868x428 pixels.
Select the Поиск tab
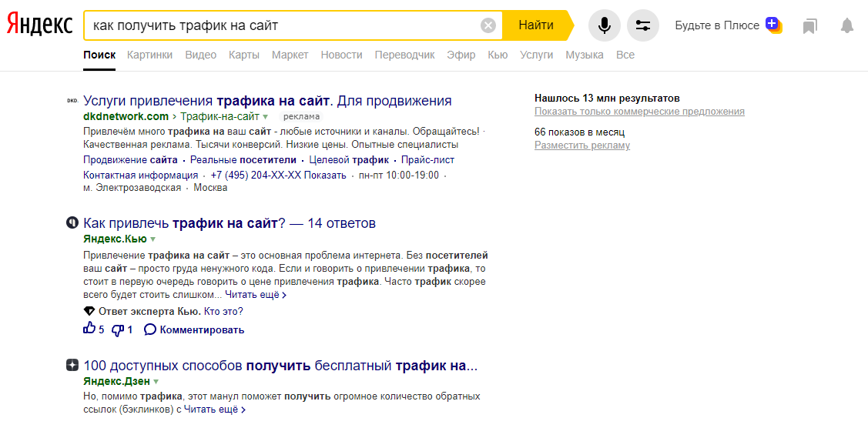[99, 55]
